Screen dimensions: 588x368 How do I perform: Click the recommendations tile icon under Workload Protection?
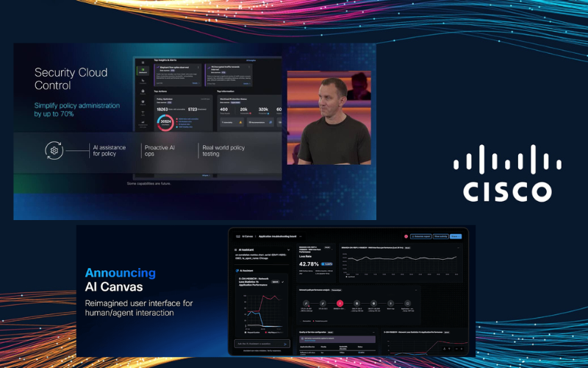(270, 122)
